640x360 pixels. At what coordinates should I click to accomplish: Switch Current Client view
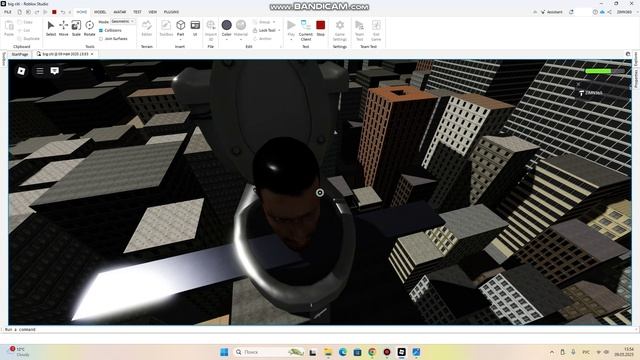pos(306,30)
